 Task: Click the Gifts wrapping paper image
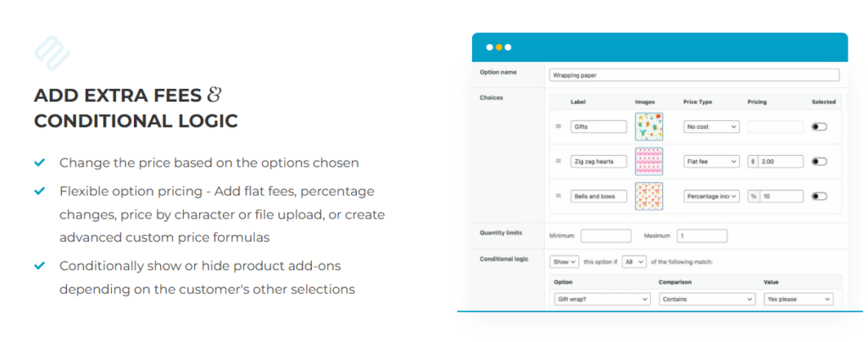(648, 126)
